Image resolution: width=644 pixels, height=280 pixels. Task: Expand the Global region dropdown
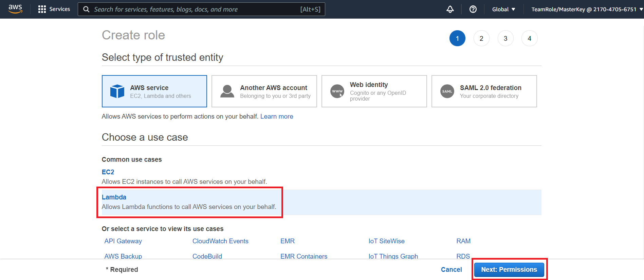click(503, 9)
